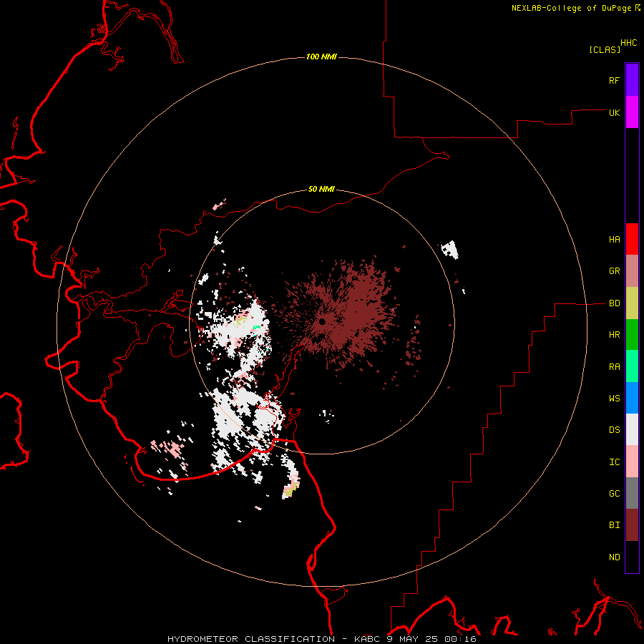Click the KABC radar station identifier
This screenshot has height=644, width=644.
(367, 639)
